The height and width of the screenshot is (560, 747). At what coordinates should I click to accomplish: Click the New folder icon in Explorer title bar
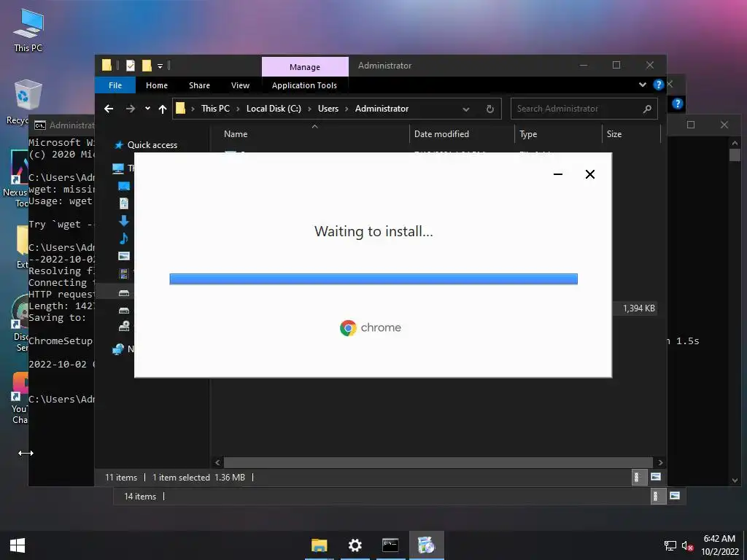coord(147,65)
